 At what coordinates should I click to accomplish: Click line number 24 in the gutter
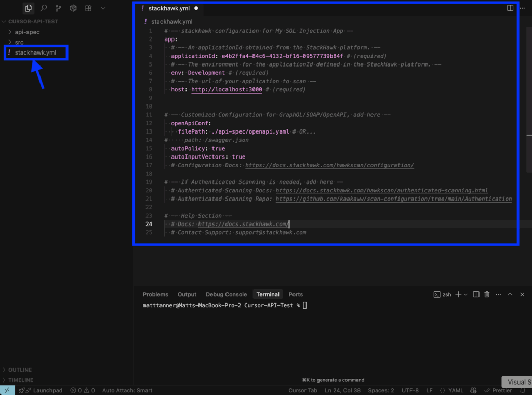(149, 224)
